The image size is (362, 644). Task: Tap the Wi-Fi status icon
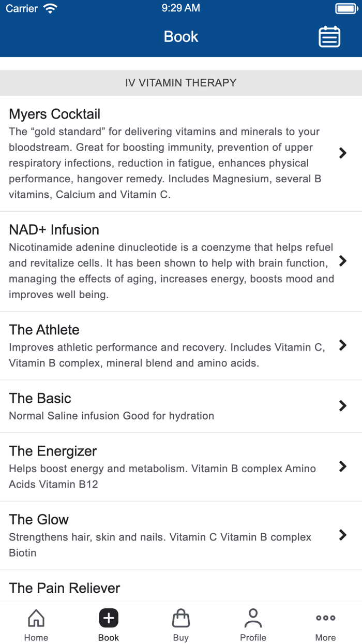click(x=50, y=8)
